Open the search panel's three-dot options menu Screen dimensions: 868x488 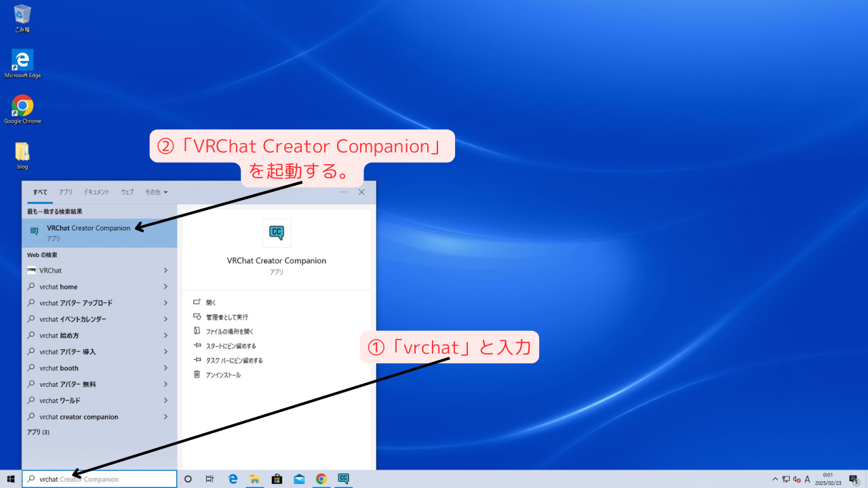pos(342,192)
